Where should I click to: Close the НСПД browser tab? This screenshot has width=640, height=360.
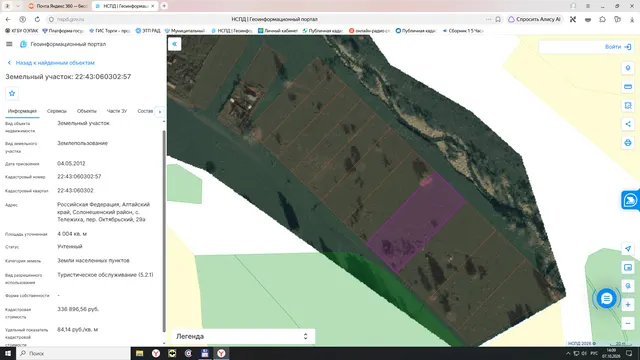click(153, 6)
